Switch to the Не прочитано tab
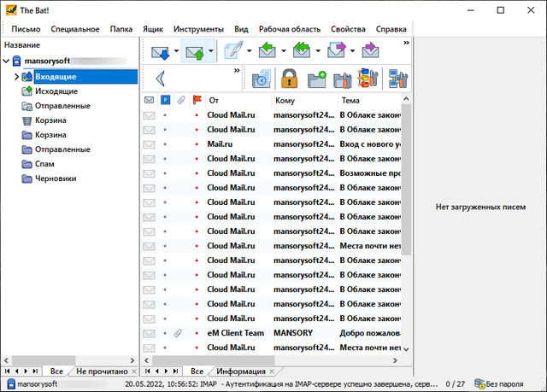Viewport: 547px width, 392px height. point(102,372)
